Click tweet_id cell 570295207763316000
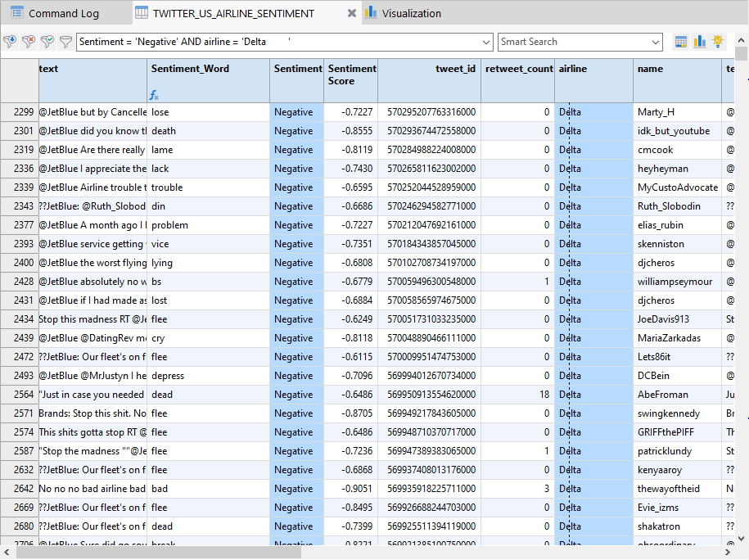Image resolution: width=749 pixels, height=560 pixels. (429, 112)
